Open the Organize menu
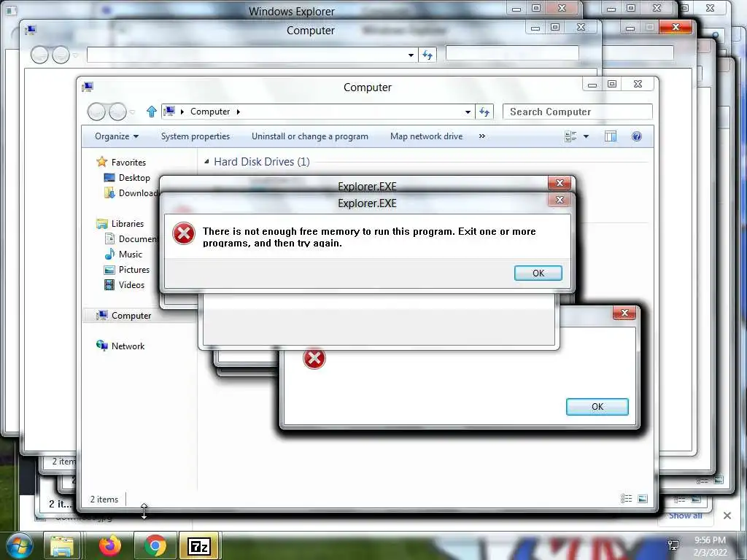Screen dimensions: 747x560 [x=117, y=136]
